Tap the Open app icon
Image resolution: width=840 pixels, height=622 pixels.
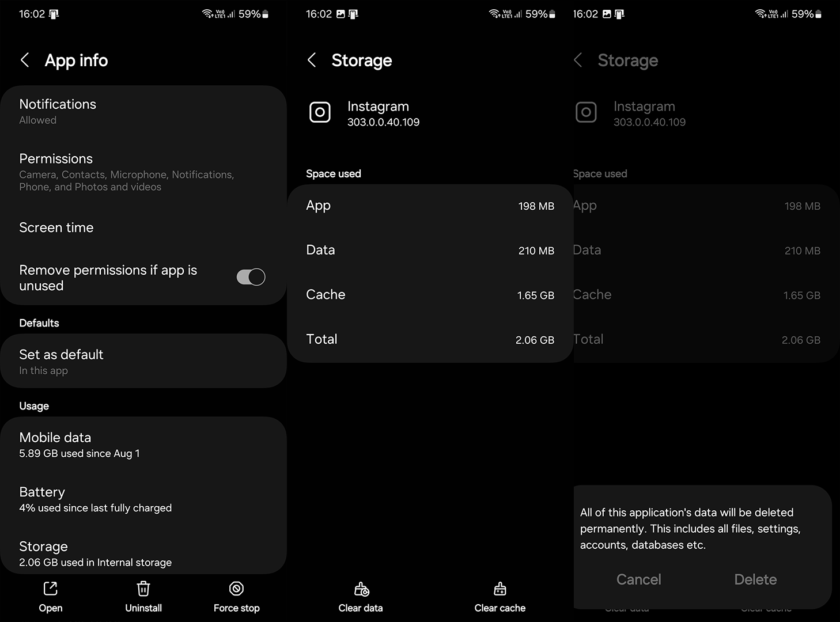(x=51, y=589)
